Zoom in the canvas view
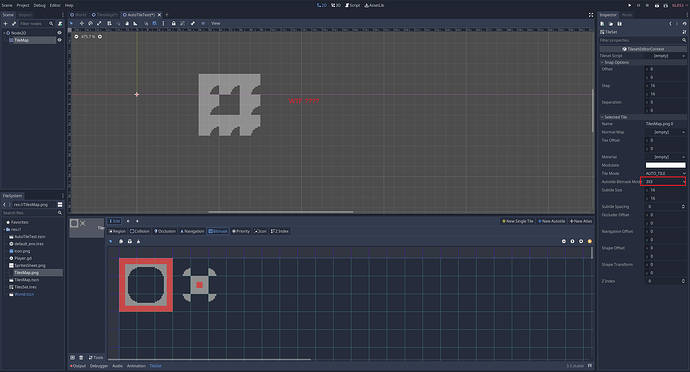 (100, 37)
